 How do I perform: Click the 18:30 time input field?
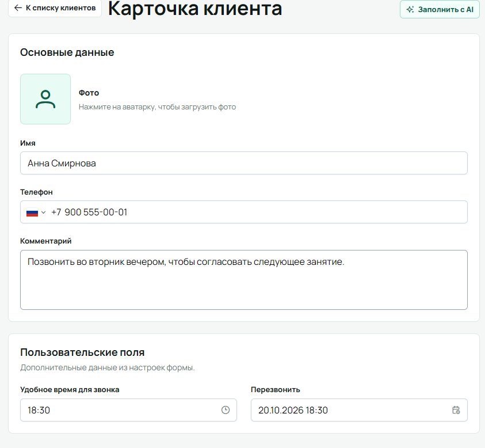point(128,410)
